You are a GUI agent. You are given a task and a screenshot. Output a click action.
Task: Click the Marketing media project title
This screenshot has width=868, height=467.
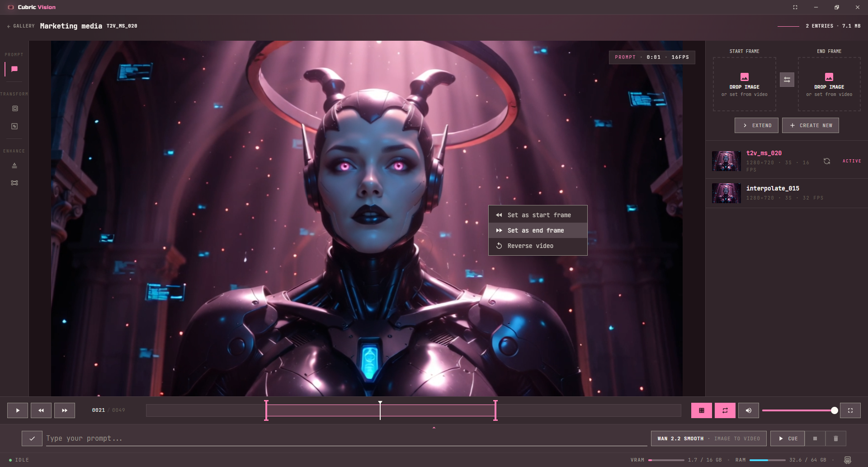click(x=71, y=26)
